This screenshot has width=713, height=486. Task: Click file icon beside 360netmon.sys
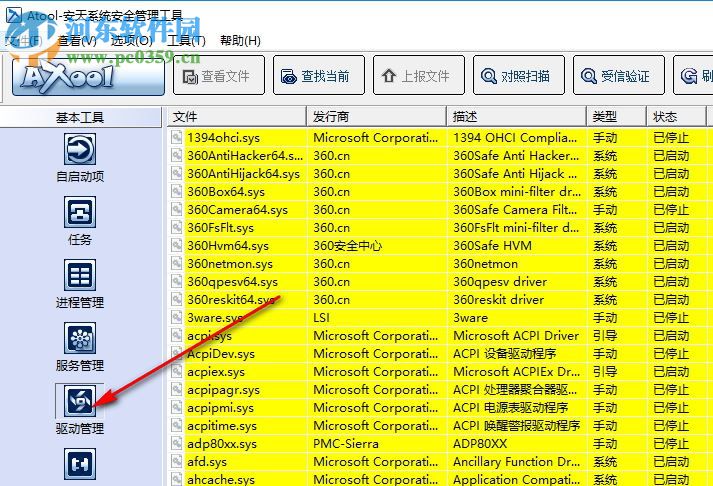[x=177, y=264]
